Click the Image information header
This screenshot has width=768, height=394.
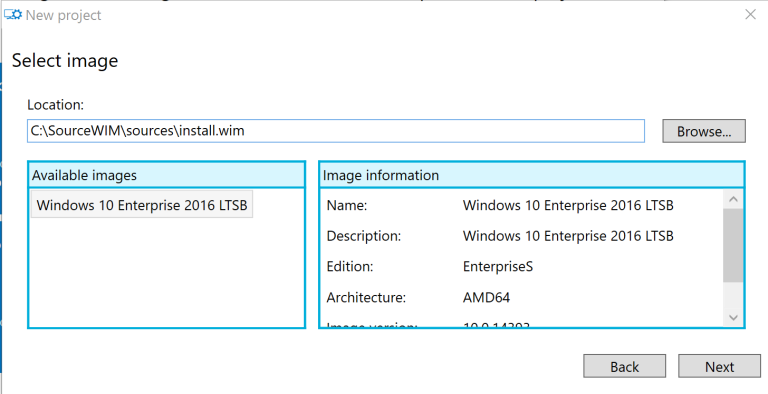531,175
